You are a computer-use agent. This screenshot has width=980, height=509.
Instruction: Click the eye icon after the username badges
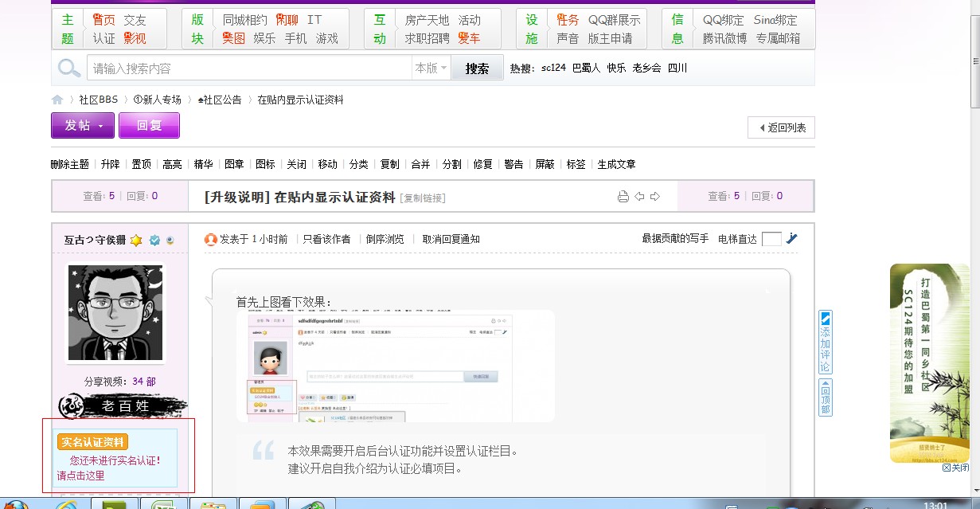point(170,241)
